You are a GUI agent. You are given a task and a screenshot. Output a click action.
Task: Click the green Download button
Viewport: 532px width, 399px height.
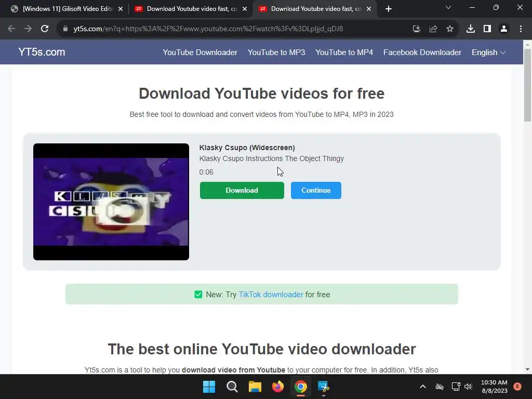click(242, 190)
